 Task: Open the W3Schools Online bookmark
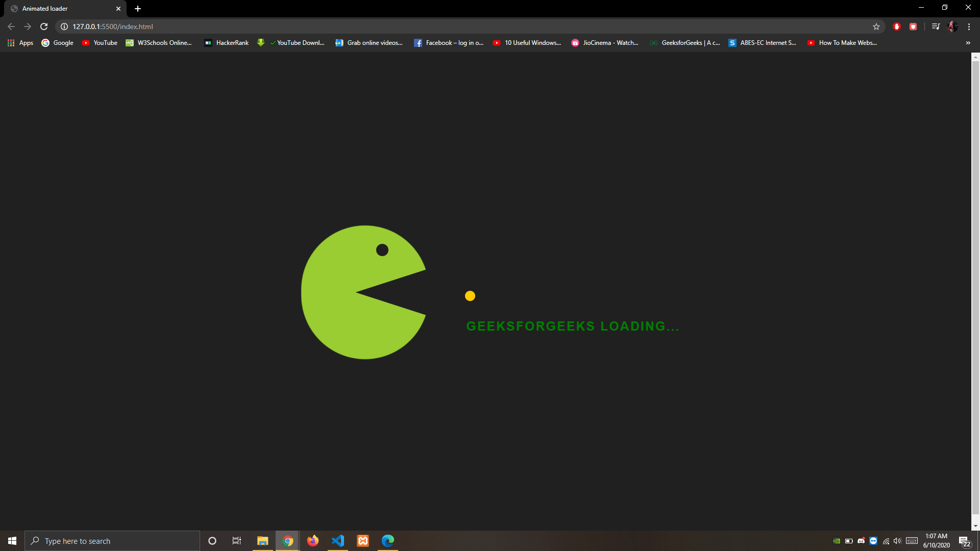(x=159, y=43)
